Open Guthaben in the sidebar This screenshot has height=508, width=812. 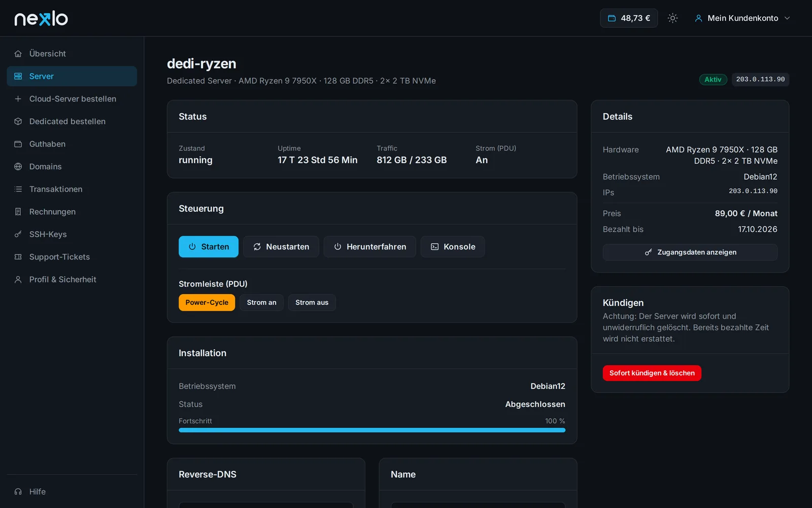tap(72, 144)
